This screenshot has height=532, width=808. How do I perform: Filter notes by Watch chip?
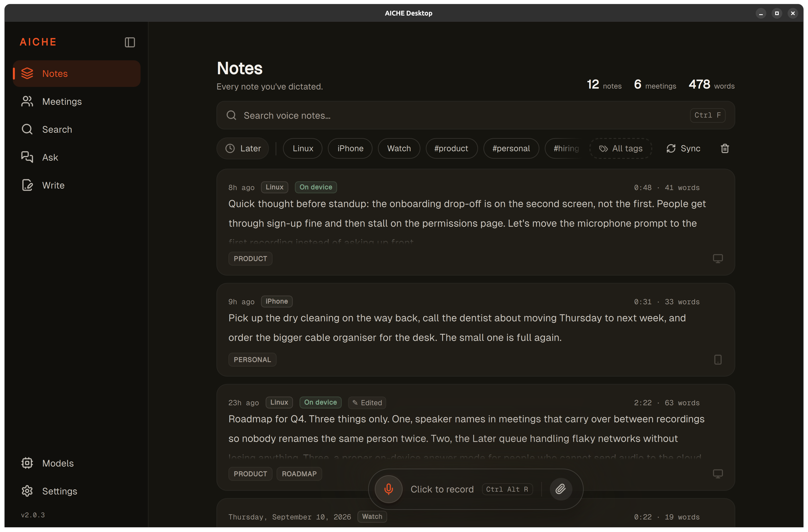tap(399, 148)
